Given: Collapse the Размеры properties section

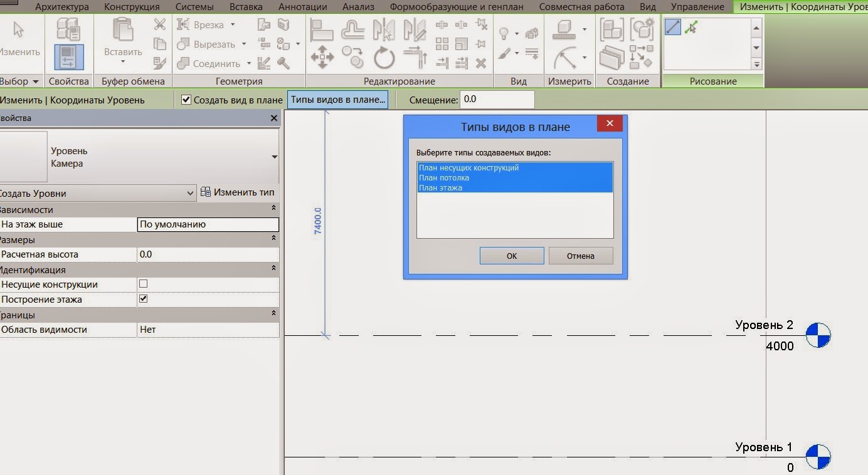Looking at the screenshot, I should tap(273, 239).
